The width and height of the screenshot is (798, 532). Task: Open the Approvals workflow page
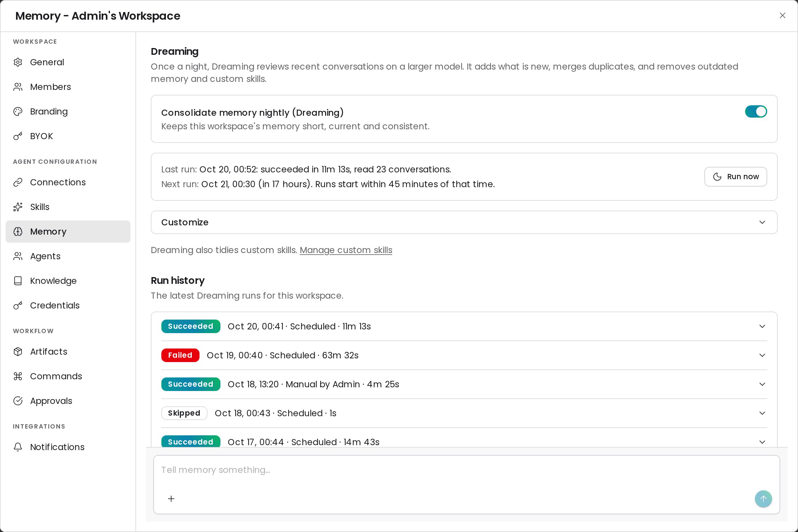tap(68, 401)
